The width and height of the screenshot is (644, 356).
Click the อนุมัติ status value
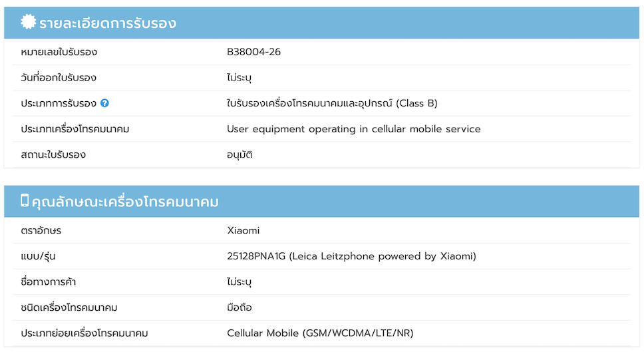click(x=240, y=155)
